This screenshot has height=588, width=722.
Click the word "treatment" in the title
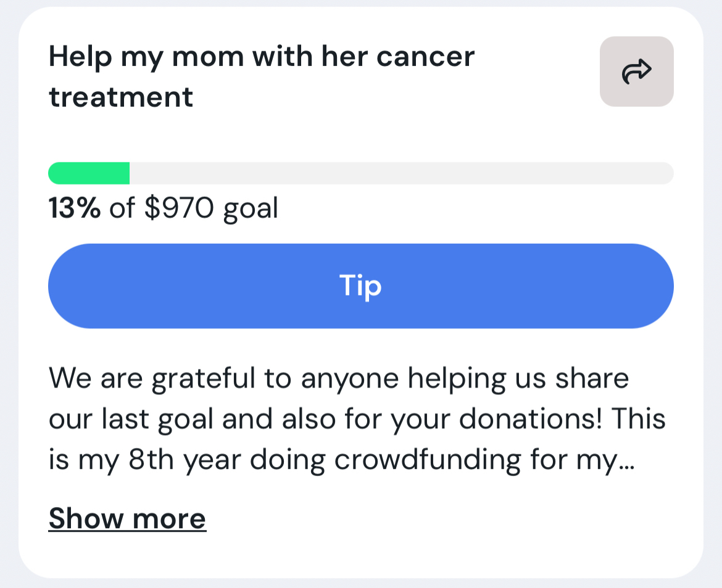[x=121, y=97]
